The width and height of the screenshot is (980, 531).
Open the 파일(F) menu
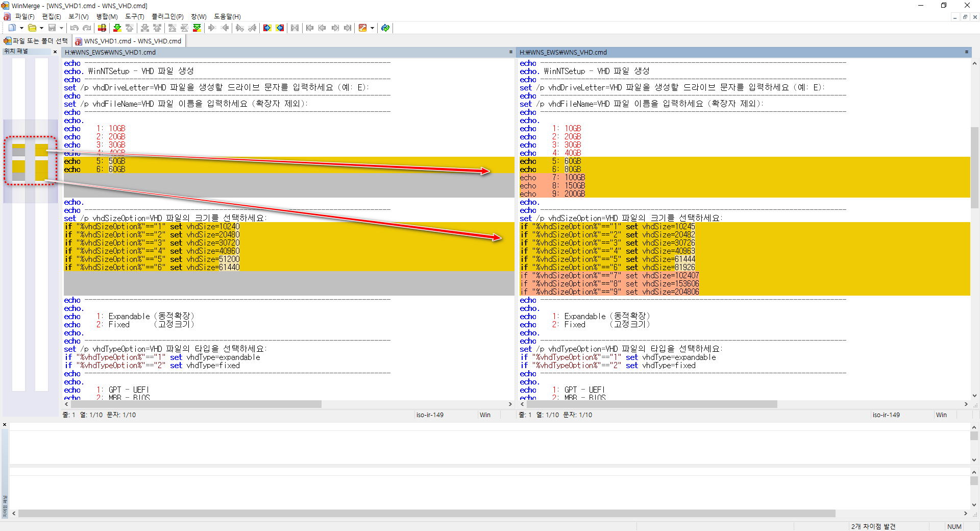[24, 17]
